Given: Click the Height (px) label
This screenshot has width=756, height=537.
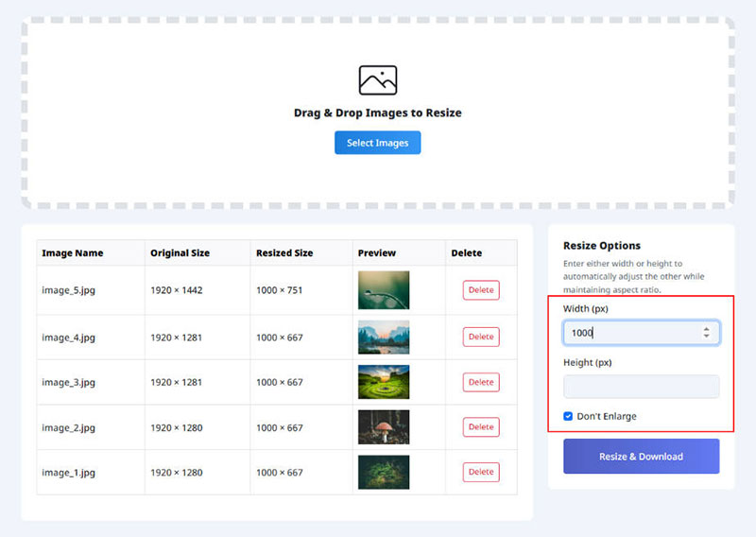Looking at the screenshot, I should tap(587, 362).
